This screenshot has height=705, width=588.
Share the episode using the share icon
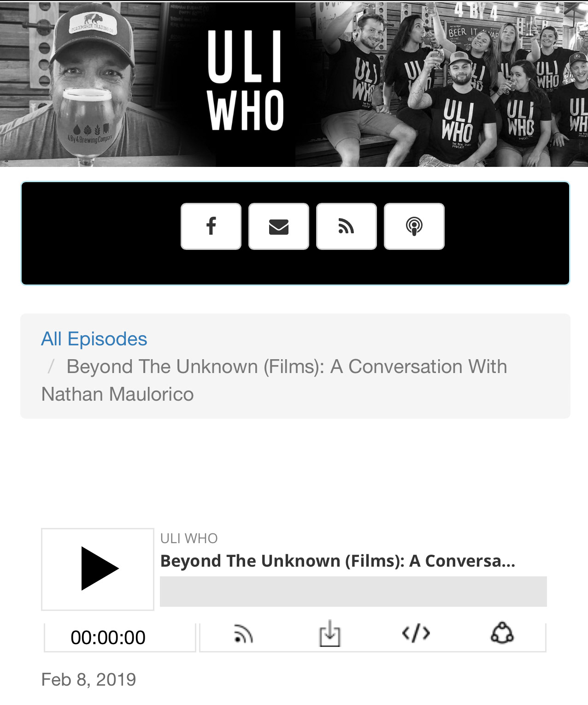pos(502,633)
